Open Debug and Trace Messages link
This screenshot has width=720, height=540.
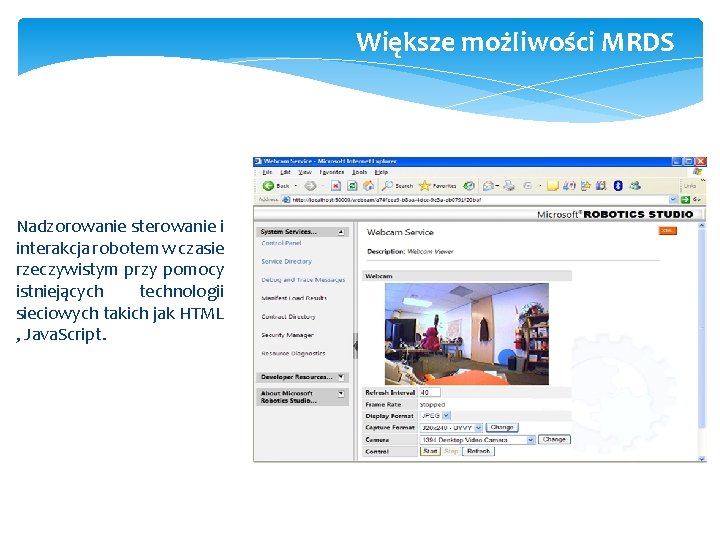(x=303, y=280)
